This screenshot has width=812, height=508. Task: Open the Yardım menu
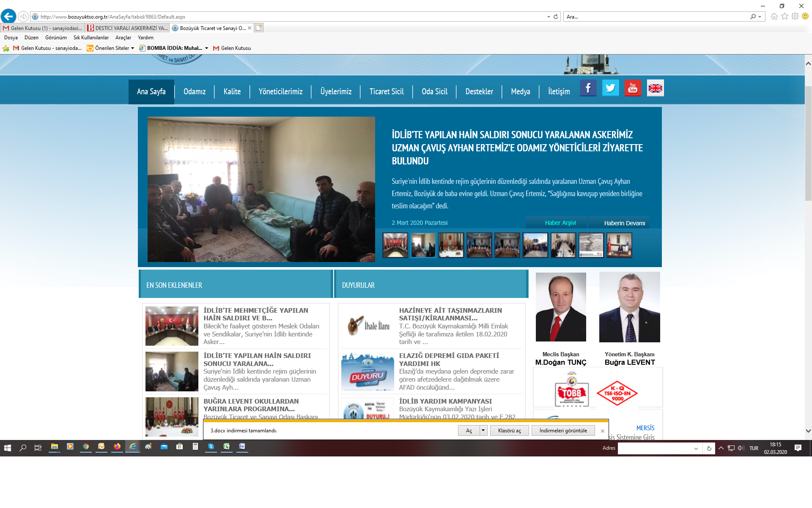pyautogui.click(x=145, y=38)
